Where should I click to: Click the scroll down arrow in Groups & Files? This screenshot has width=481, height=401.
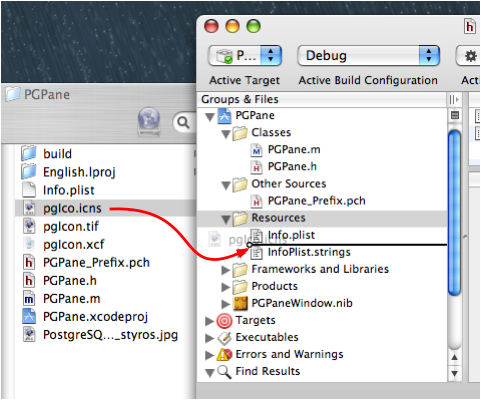[454, 373]
